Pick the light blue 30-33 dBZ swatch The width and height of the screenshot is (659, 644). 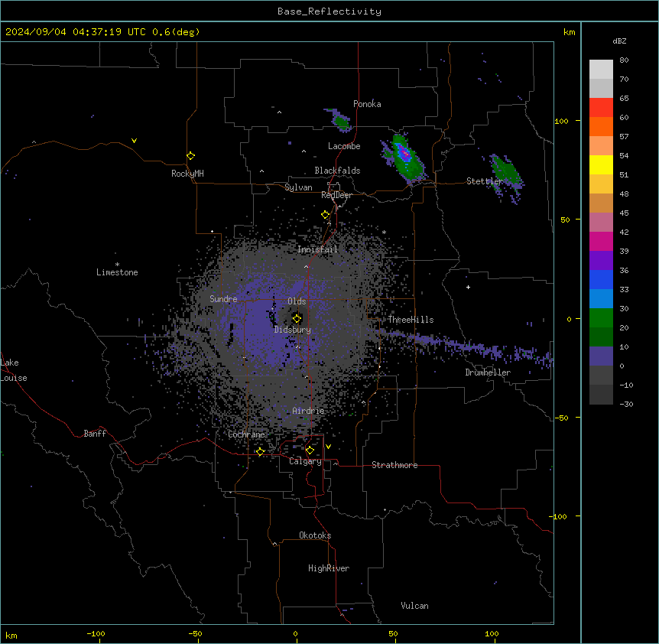coord(601,298)
